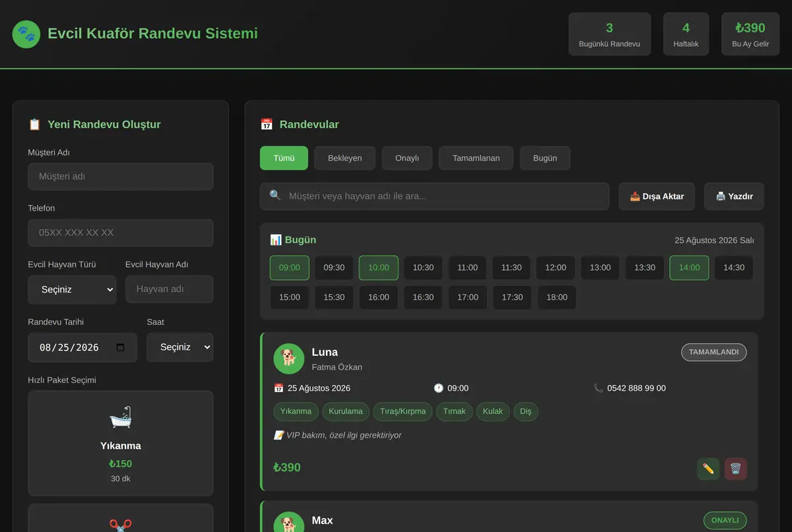Switch to the Bekleyen filter tab
The width and height of the screenshot is (792, 532).
pyautogui.click(x=345, y=158)
